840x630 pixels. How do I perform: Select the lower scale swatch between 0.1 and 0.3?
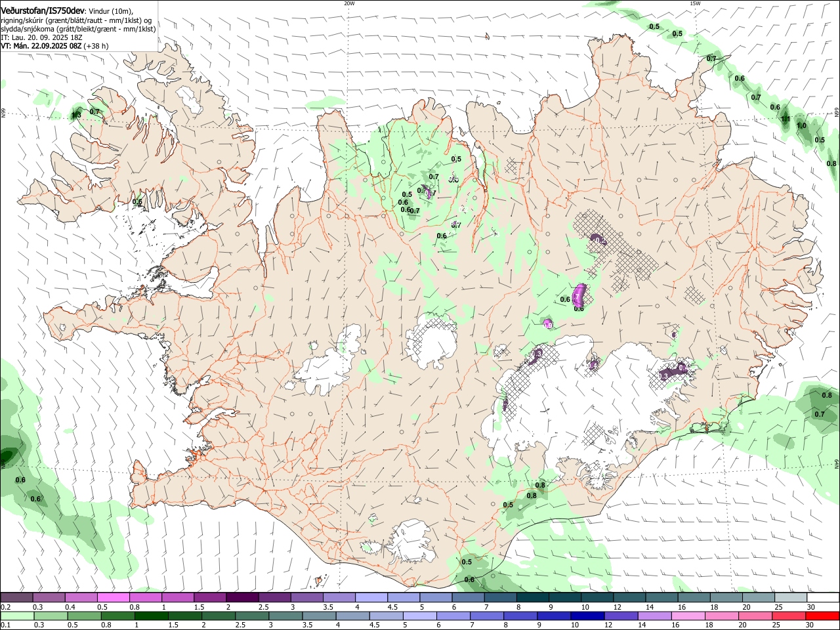pos(17,616)
